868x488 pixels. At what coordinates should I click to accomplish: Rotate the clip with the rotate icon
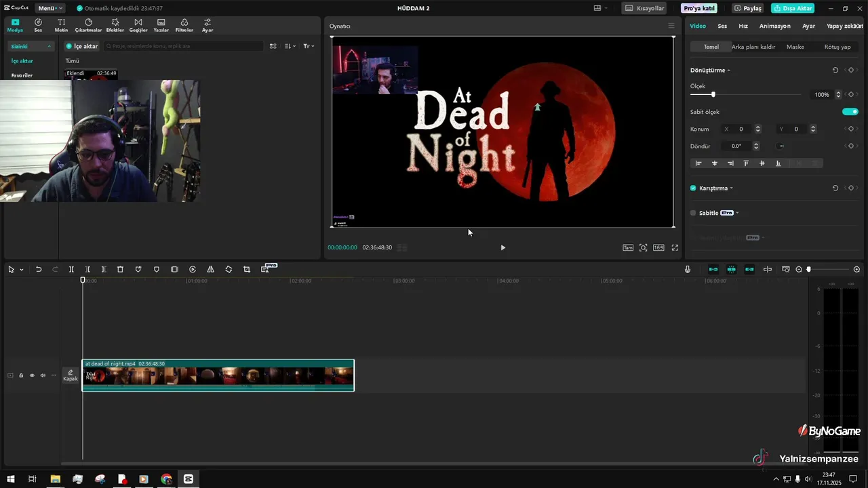tap(229, 269)
